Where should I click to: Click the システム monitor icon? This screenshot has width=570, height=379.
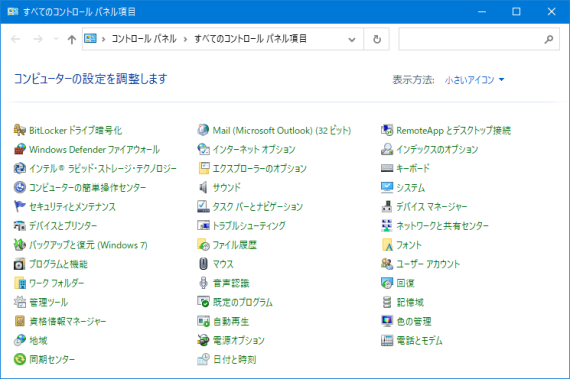pyautogui.click(x=387, y=188)
